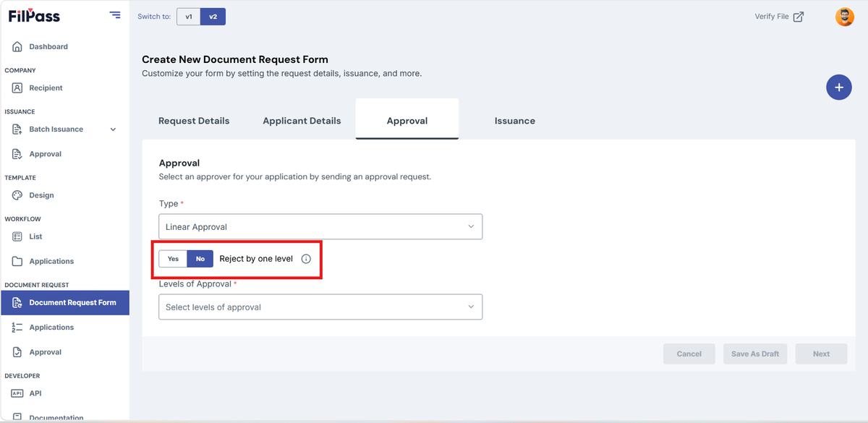Open the Issuance tab
This screenshot has width=868, height=423.
click(515, 121)
